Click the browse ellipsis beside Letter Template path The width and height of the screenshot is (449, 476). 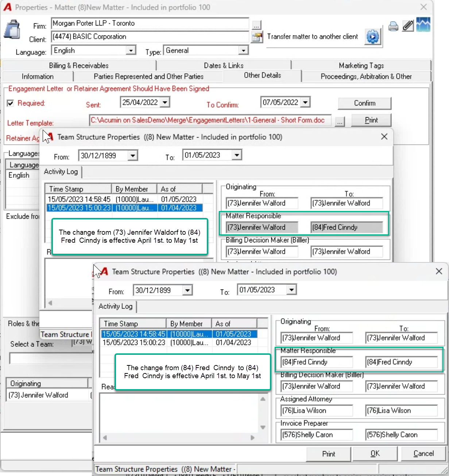tap(340, 122)
